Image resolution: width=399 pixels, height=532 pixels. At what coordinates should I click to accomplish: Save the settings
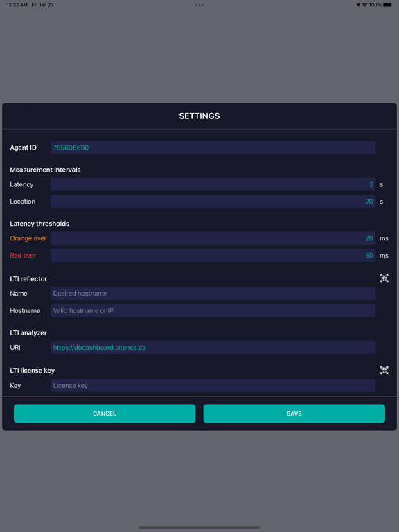tap(294, 414)
